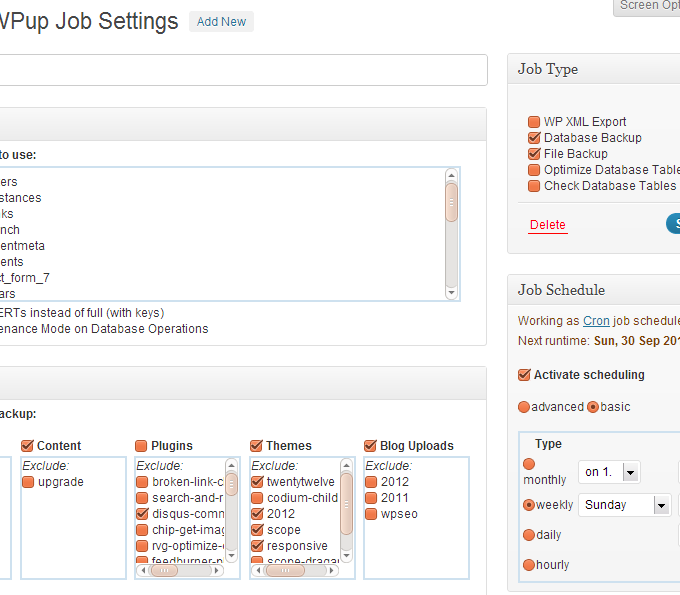Check the Plugins backup checkbox
Viewport: 680px width, 595px height.
(x=142, y=446)
